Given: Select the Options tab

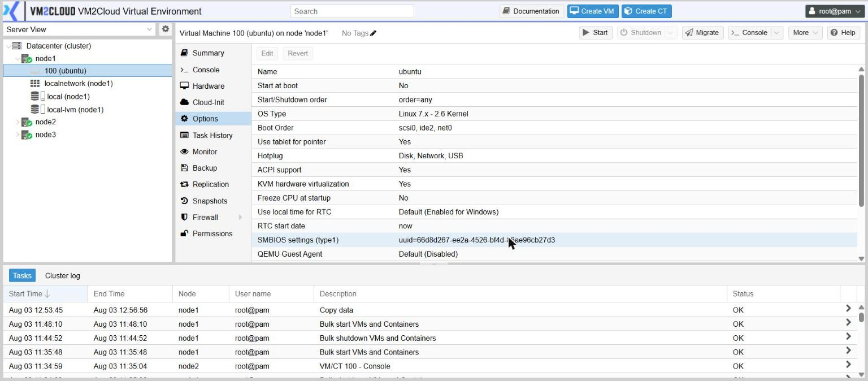Looking at the screenshot, I should [213, 119].
